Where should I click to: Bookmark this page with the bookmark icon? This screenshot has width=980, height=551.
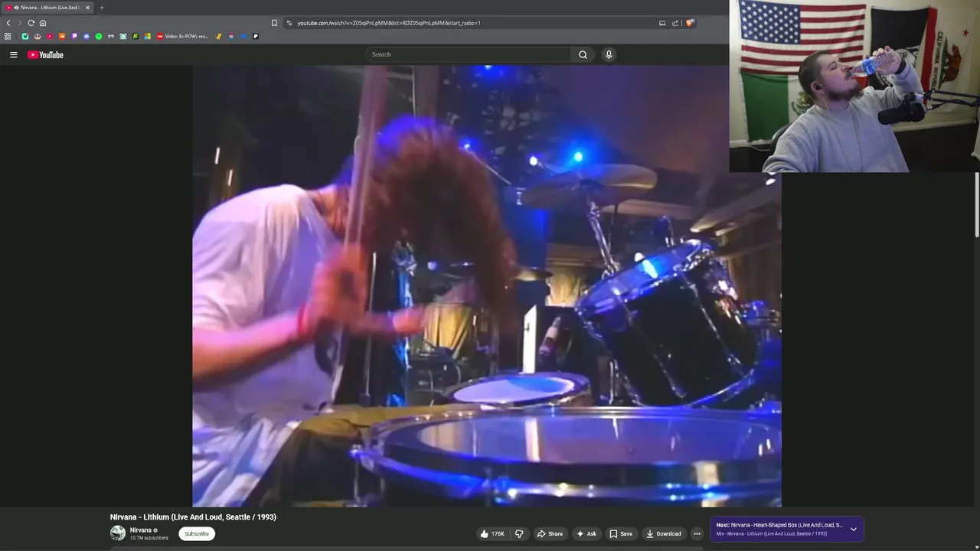point(274,23)
